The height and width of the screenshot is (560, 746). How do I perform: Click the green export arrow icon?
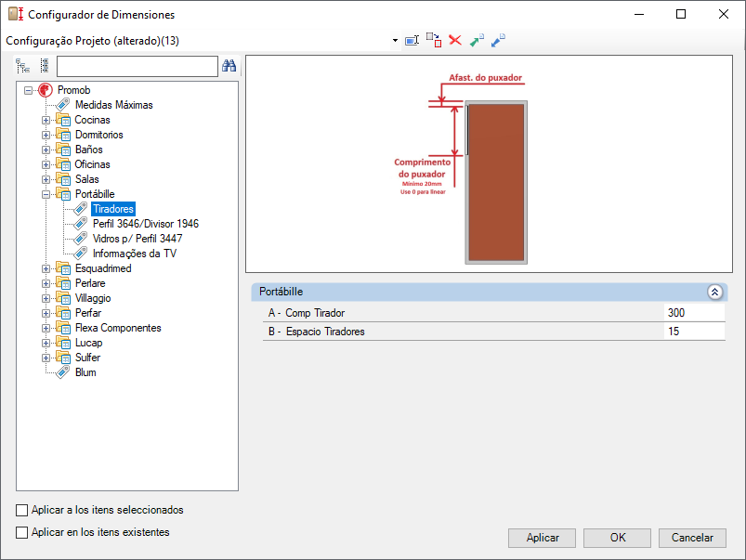pyautogui.click(x=477, y=41)
